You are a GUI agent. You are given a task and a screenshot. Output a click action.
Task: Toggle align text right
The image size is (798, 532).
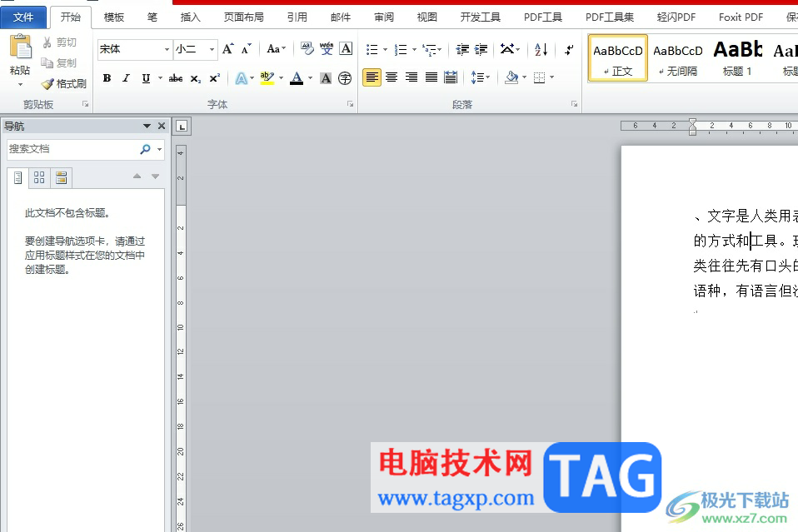tap(411, 77)
